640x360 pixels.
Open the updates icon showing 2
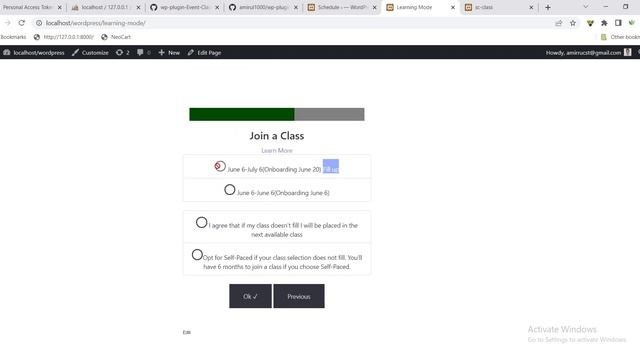(123, 53)
